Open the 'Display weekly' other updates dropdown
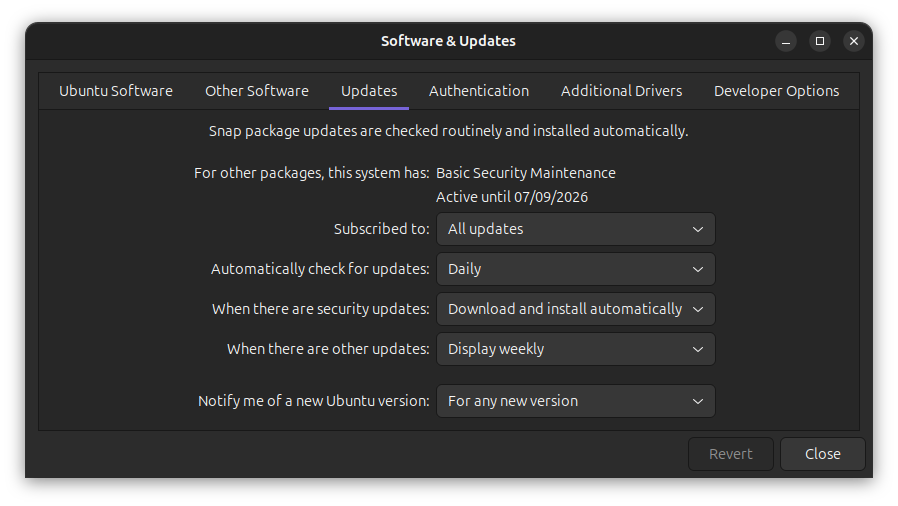This screenshot has height=506, width=898. (575, 349)
